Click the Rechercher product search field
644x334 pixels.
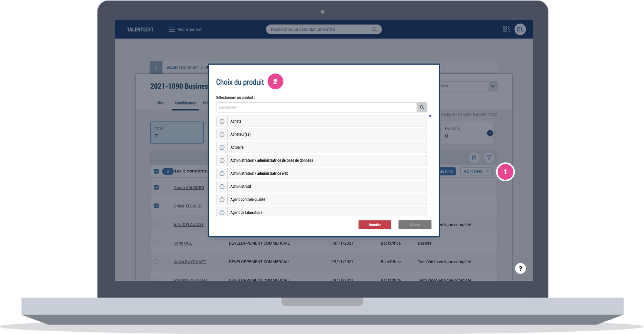click(x=316, y=107)
